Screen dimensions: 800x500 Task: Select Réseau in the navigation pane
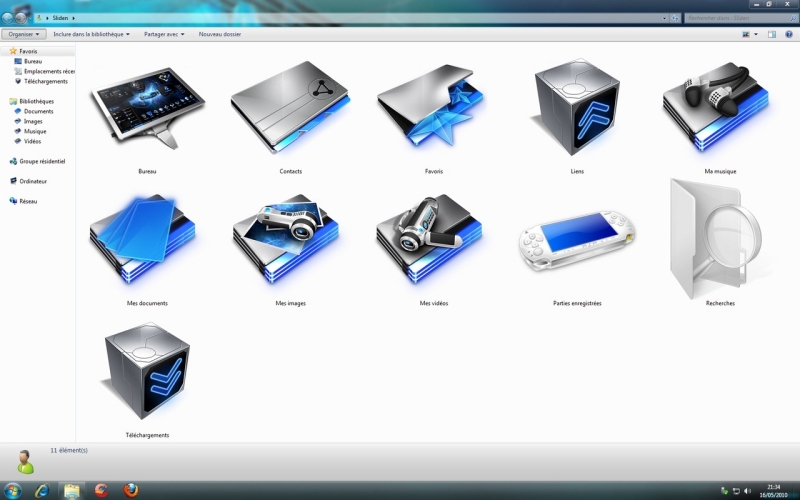pyautogui.click(x=28, y=201)
